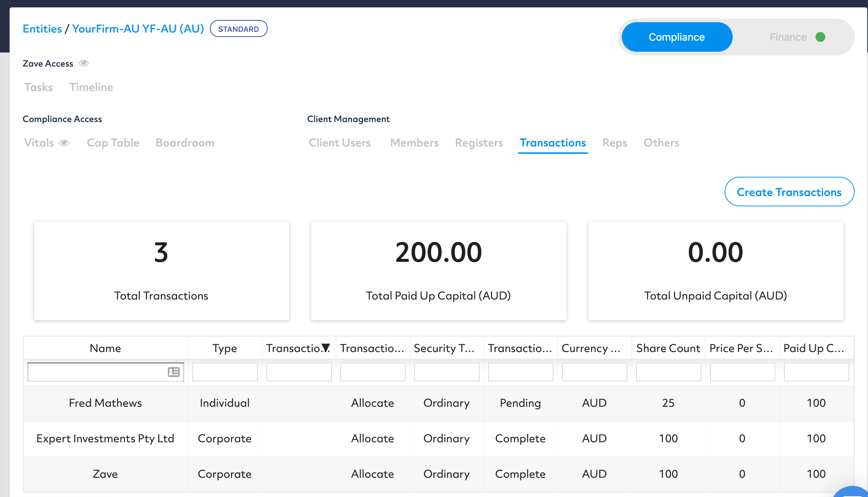Click Allocate in Fred Mathews row
This screenshot has width=868, height=497.
[x=373, y=403]
